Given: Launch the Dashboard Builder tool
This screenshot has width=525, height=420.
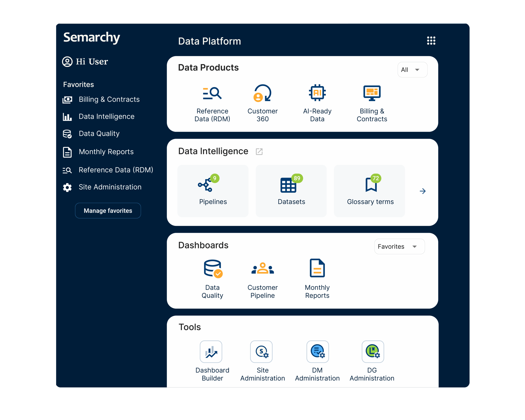Looking at the screenshot, I should (x=212, y=361).
